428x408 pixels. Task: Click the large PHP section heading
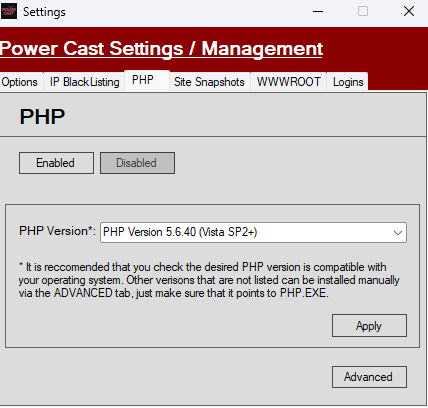click(42, 117)
